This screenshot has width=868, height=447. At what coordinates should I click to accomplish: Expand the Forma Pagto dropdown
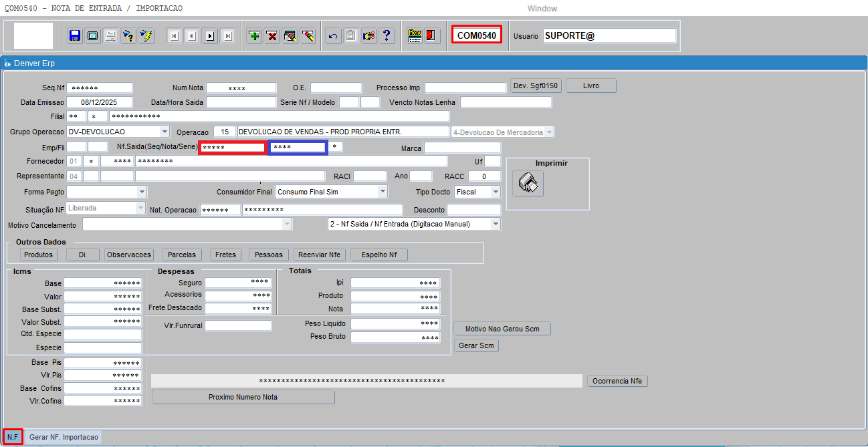tap(141, 192)
